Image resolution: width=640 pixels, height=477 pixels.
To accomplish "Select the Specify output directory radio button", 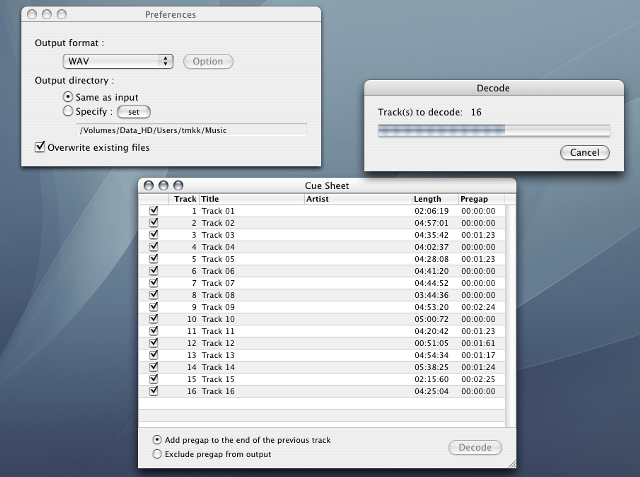I will click(68, 111).
